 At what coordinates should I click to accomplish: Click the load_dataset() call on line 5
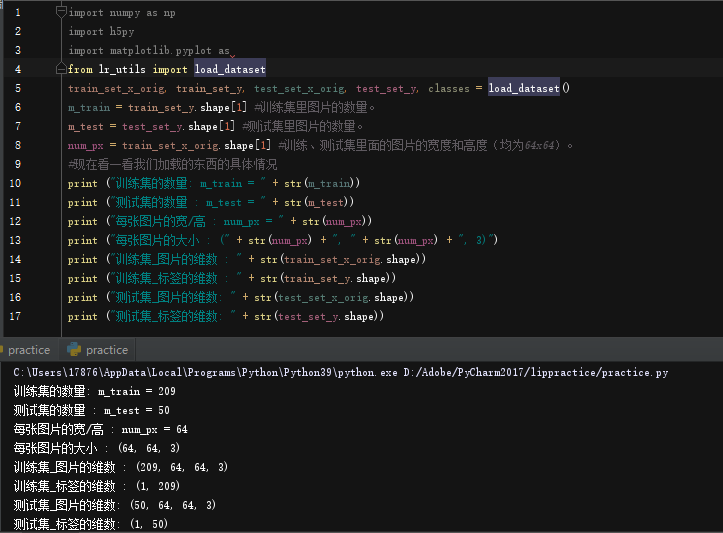pyautogui.click(x=529, y=88)
